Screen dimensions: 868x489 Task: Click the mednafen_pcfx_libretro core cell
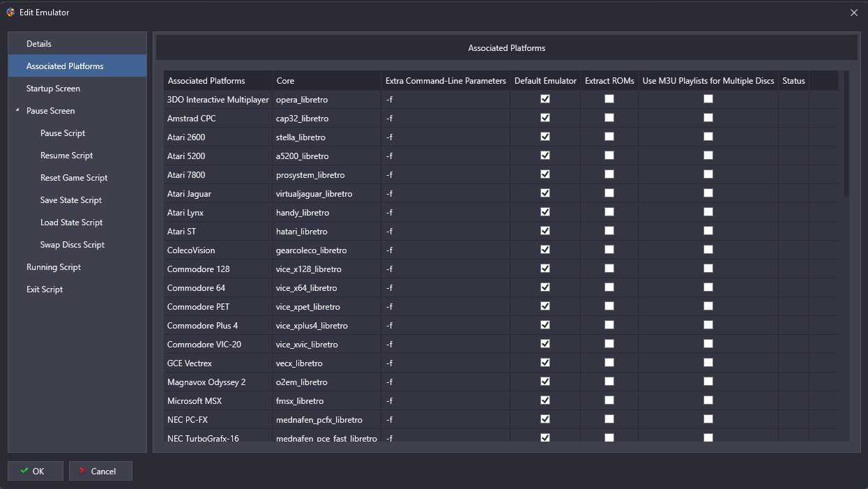click(327, 420)
